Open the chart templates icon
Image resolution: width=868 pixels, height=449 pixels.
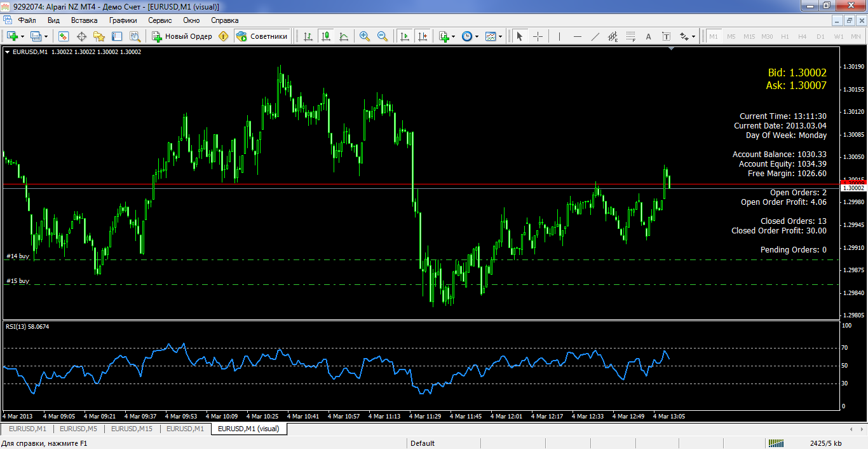pyautogui.click(x=491, y=36)
